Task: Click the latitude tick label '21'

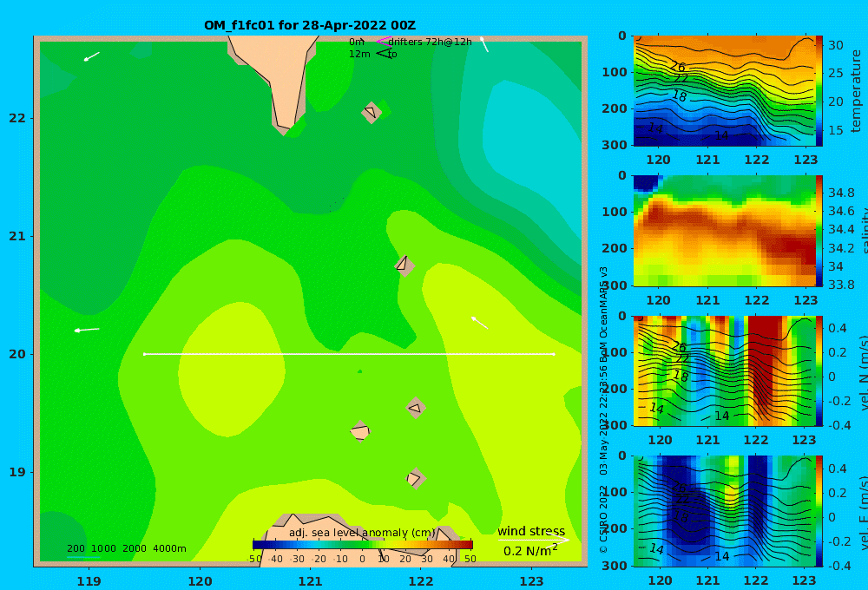Action: tap(17, 236)
